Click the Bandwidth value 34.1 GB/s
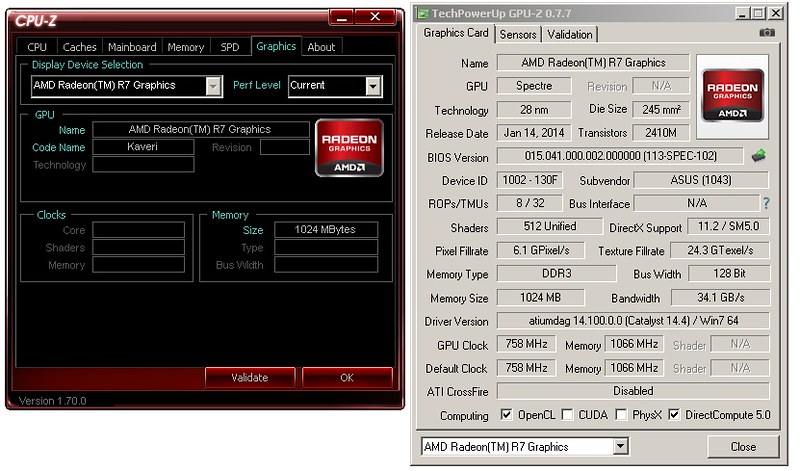Image resolution: width=800 pixels, height=471 pixels. 720,297
